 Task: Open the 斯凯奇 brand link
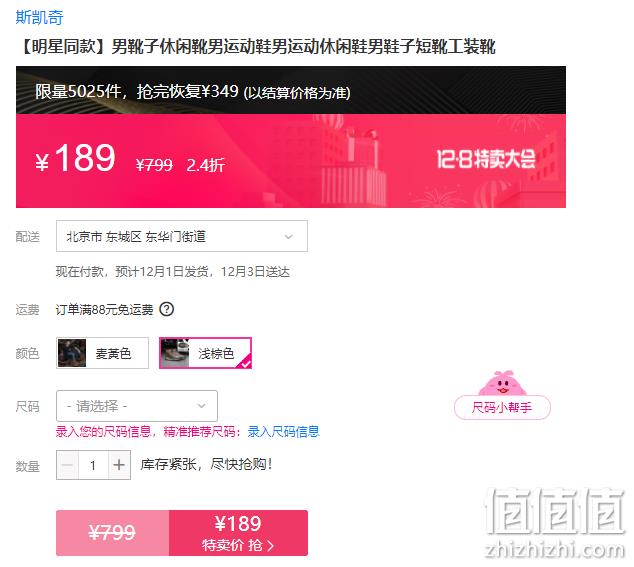click(39, 17)
